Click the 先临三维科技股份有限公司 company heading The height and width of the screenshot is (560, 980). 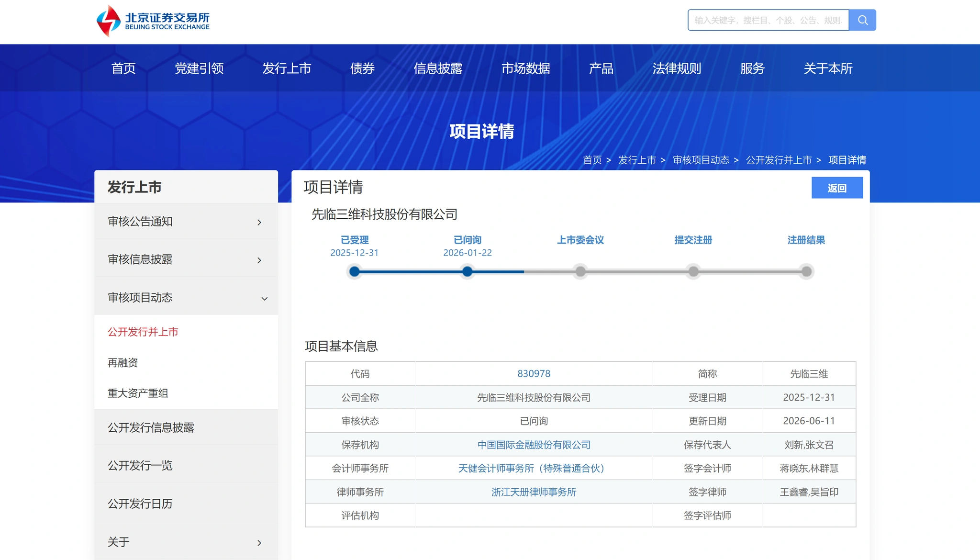(x=384, y=214)
